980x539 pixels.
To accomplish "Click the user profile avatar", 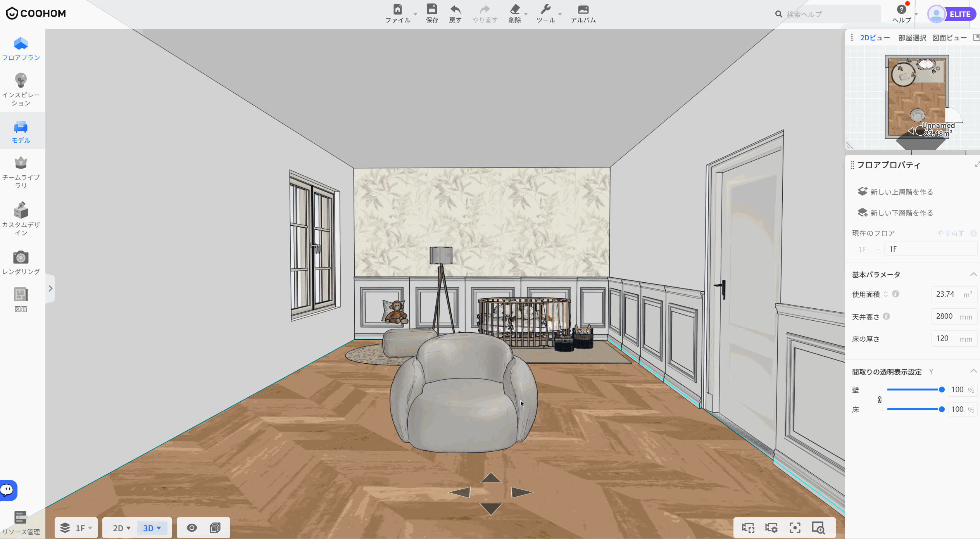I will tap(937, 14).
